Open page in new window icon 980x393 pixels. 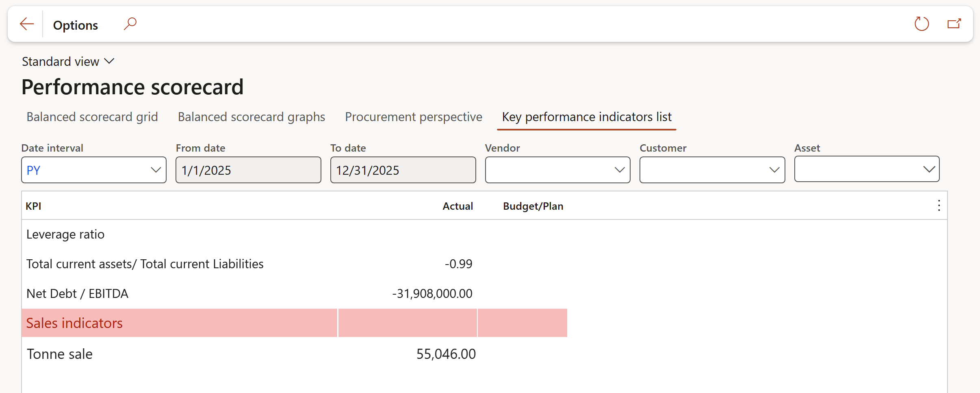[954, 24]
